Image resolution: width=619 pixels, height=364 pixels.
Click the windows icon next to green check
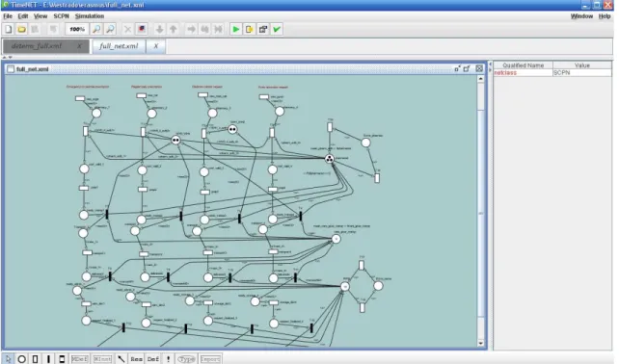[263, 29]
